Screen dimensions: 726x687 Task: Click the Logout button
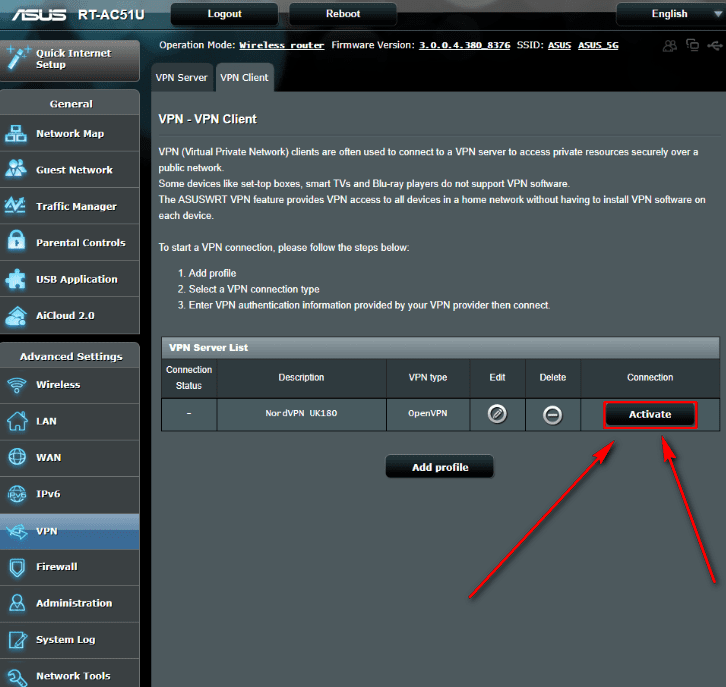click(225, 14)
